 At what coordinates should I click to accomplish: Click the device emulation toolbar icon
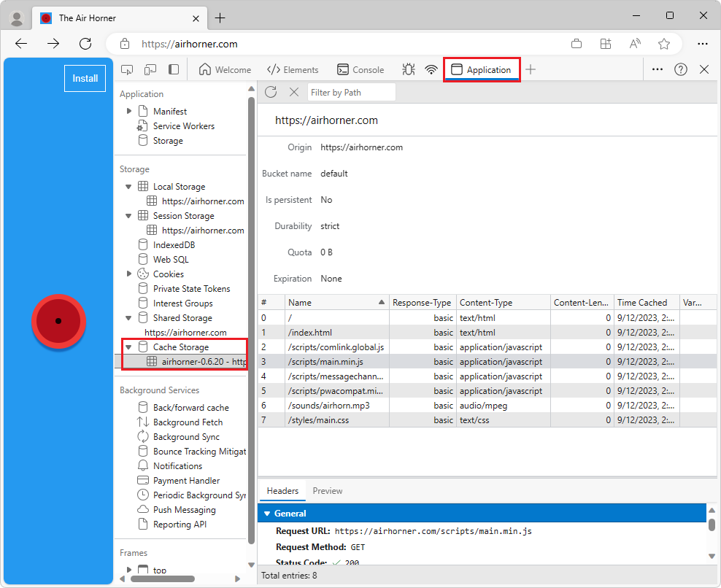(149, 69)
